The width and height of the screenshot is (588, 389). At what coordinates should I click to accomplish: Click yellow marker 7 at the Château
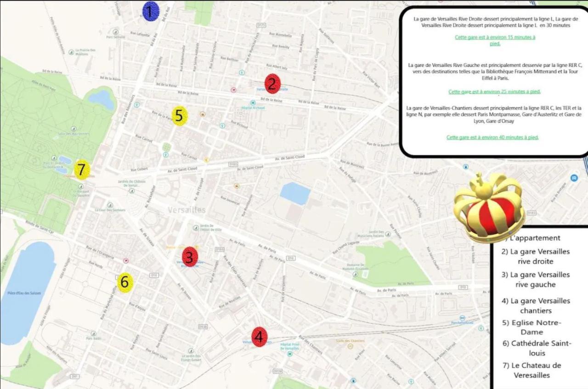pyautogui.click(x=82, y=169)
